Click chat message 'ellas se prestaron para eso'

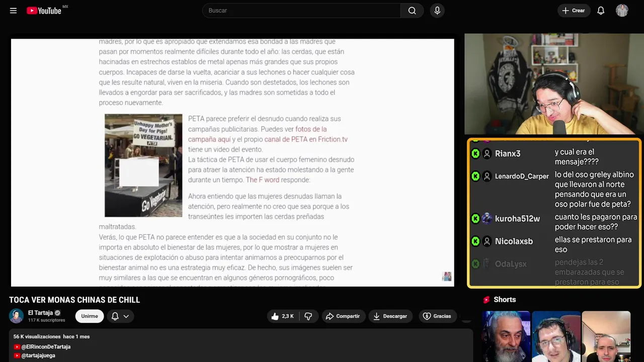pos(593,245)
